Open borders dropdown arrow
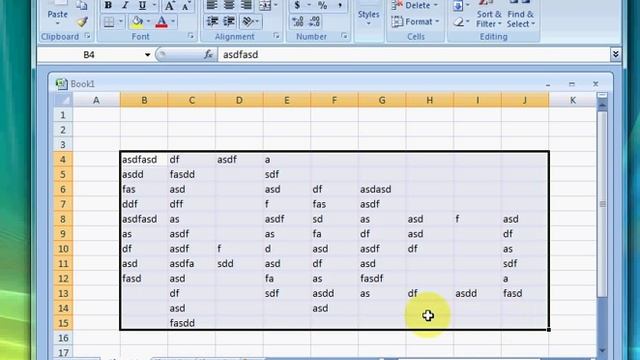The image size is (640, 360). click(x=121, y=22)
